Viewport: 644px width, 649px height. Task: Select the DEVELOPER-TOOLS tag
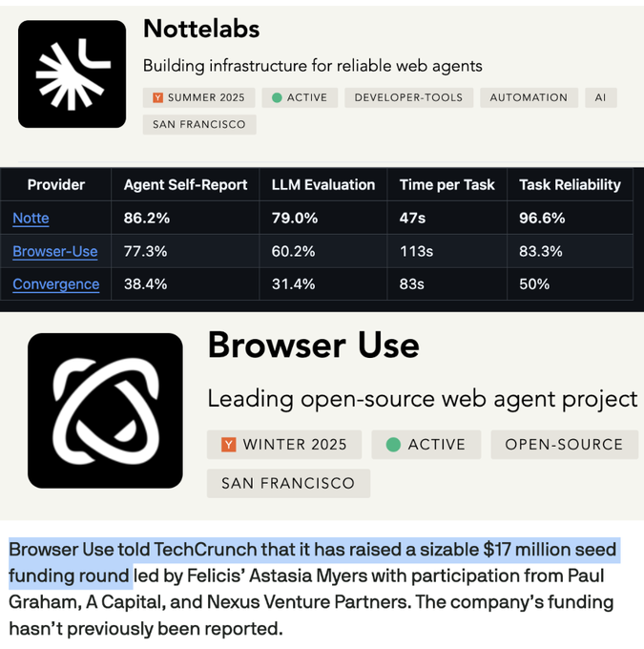click(x=408, y=97)
